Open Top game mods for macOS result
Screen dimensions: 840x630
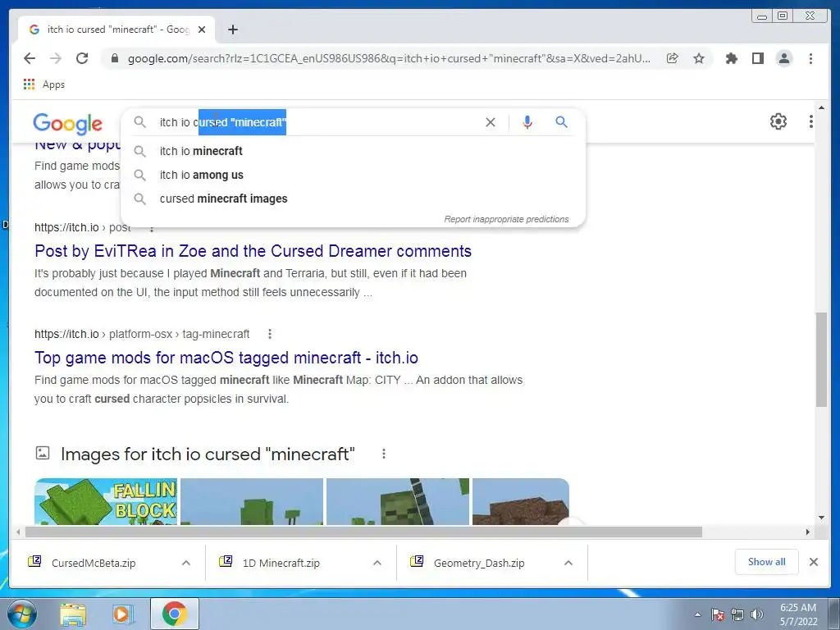(226, 358)
